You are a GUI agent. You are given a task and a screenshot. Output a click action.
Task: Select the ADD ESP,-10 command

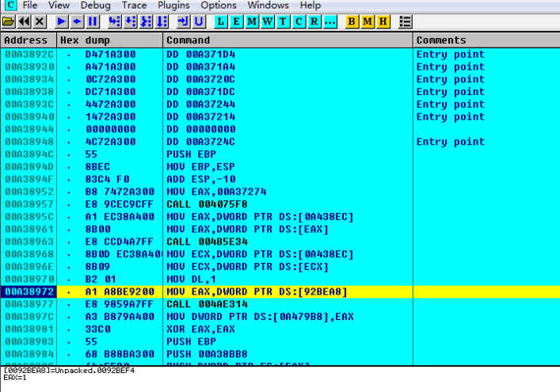[201, 179]
